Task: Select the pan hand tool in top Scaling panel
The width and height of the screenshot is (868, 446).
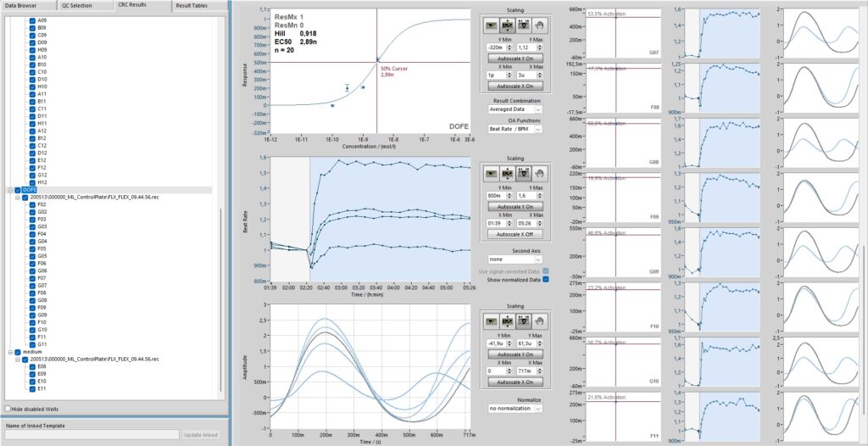Action: 538,25
